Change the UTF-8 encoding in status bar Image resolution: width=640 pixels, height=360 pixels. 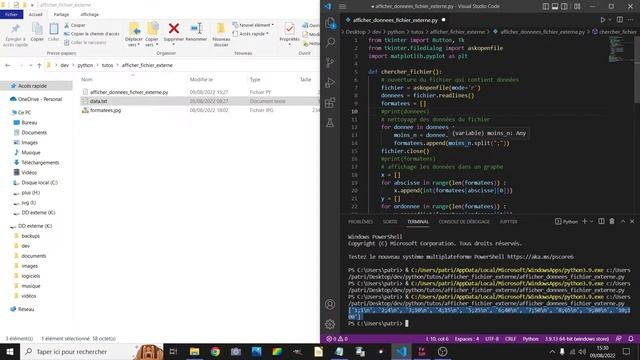(x=492, y=339)
